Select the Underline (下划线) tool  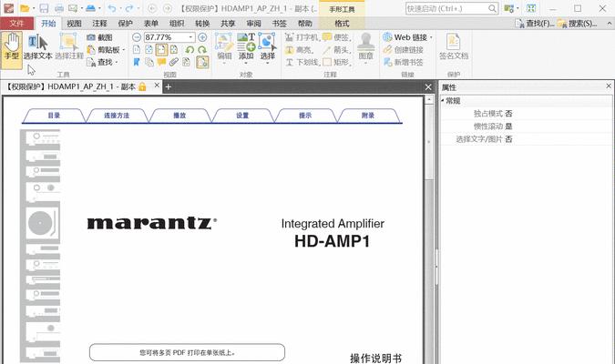click(302, 62)
